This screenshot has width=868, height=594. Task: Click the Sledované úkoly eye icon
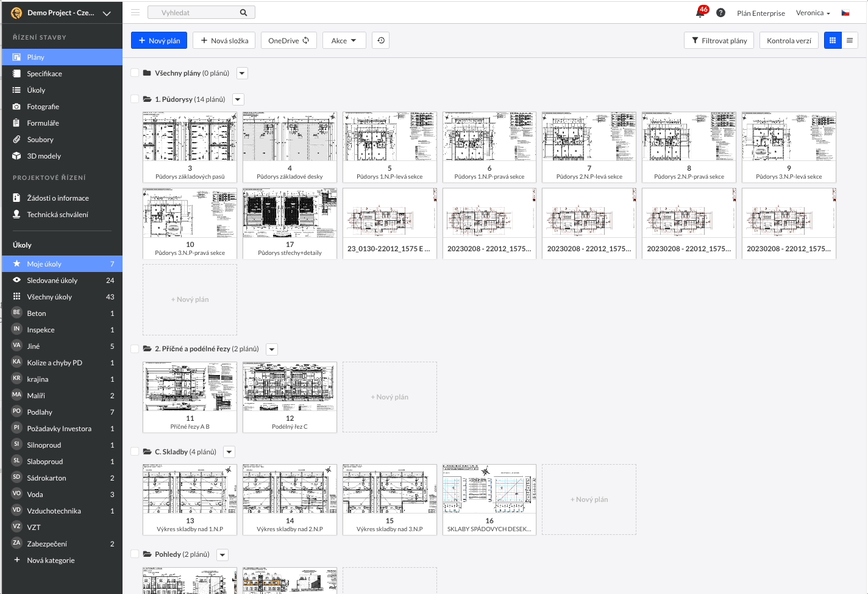(16, 280)
